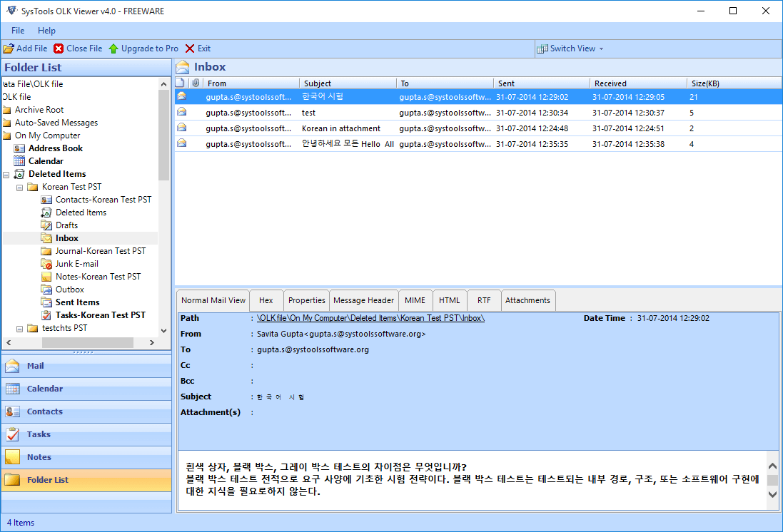Click the Switch View grid icon
Viewport: 783px width, 532px height.
tap(542, 49)
